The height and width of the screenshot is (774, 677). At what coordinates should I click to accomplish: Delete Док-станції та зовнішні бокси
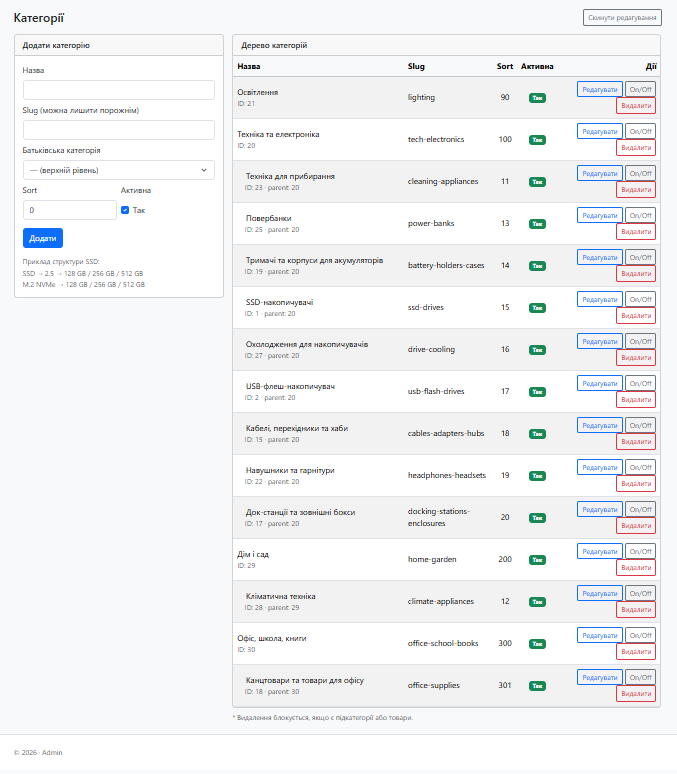coord(636,525)
